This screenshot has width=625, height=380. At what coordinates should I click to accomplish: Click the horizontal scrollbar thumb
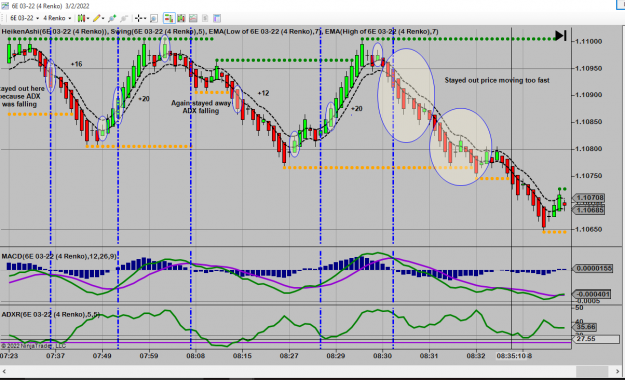click(592, 372)
